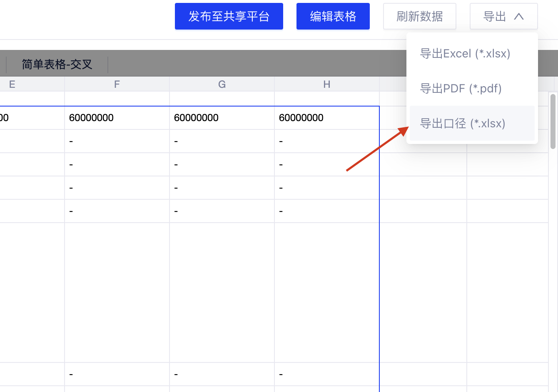
Task: Click the vertical scrollbar thumb
Action: [x=553, y=122]
